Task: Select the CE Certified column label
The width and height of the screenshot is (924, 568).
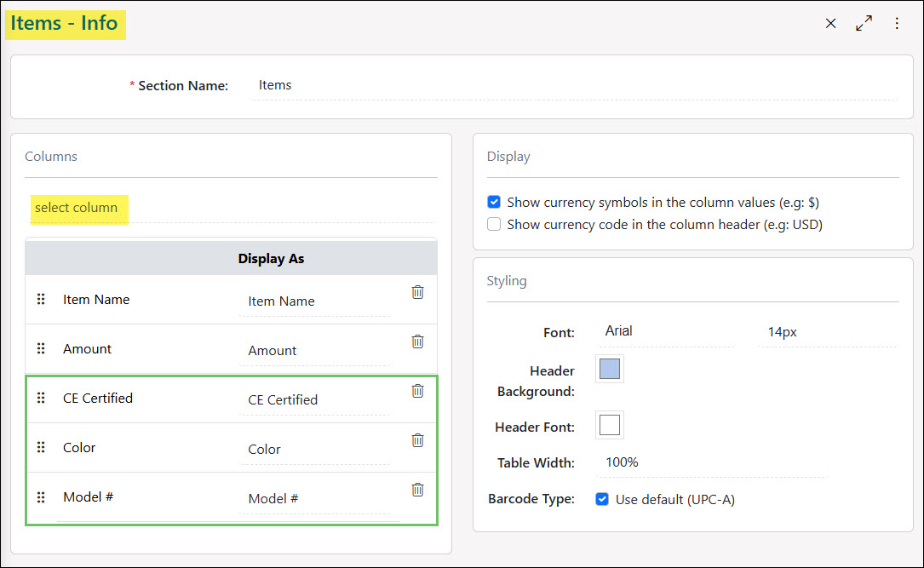Action: click(98, 399)
